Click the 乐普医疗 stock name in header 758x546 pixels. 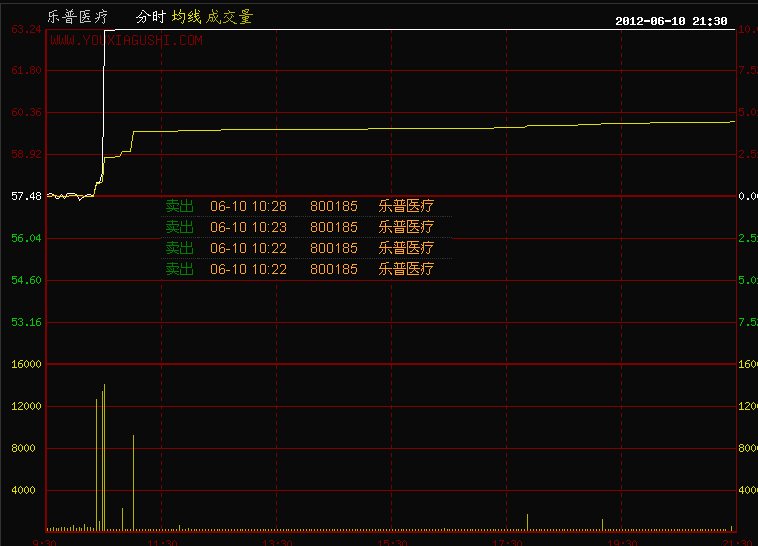coord(75,17)
